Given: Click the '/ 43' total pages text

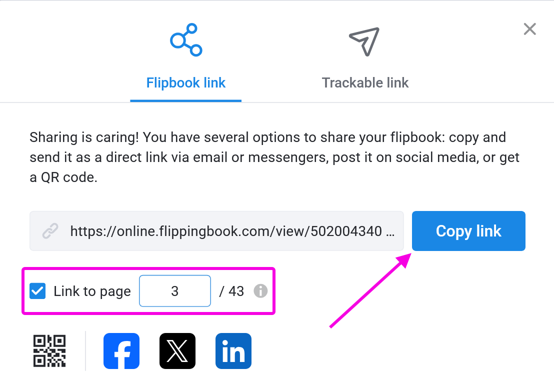Looking at the screenshot, I should coord(231,291).
